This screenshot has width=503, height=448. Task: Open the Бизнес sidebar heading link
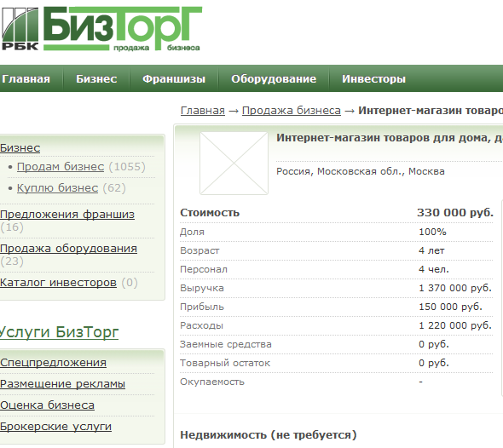pos(20,147)
